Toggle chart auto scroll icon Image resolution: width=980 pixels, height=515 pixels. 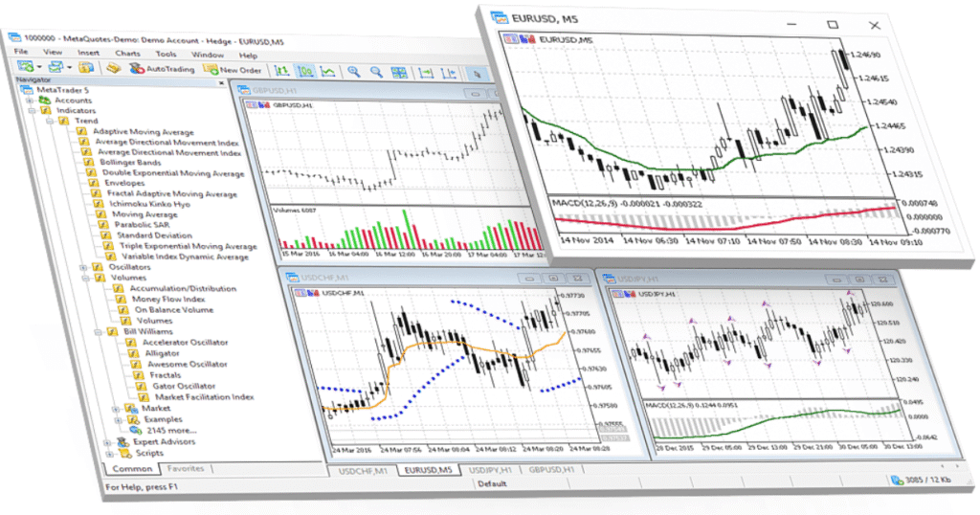(x=426, y=72)
